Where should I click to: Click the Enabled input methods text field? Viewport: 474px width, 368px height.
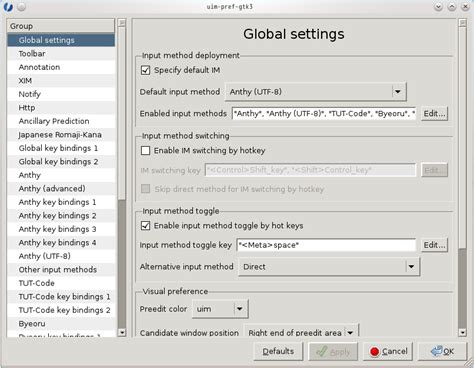click(x=324, y=114)
